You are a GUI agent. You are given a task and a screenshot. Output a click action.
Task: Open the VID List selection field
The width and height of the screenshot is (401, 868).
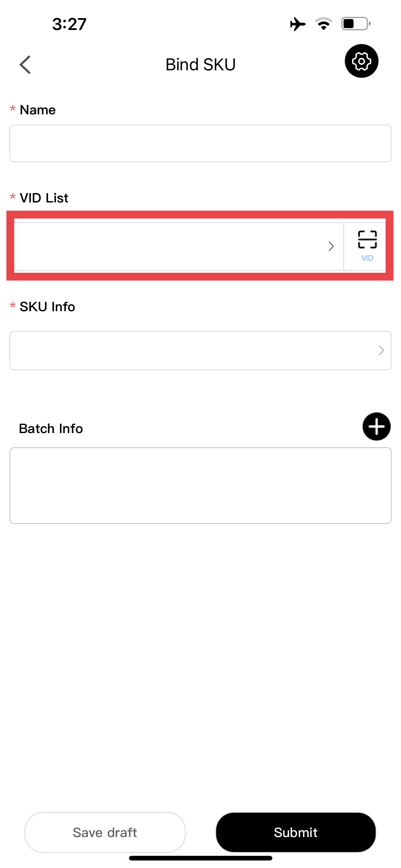coord(179,246)
